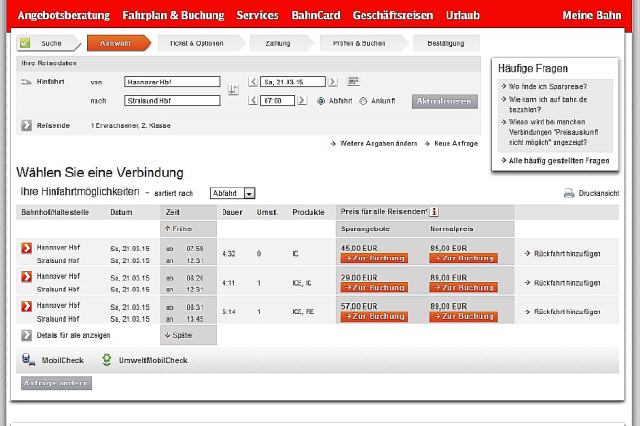This screenshot has height=426, width=640.
Task: Open the calendar date picker icon
Action: tap(353, 81)
